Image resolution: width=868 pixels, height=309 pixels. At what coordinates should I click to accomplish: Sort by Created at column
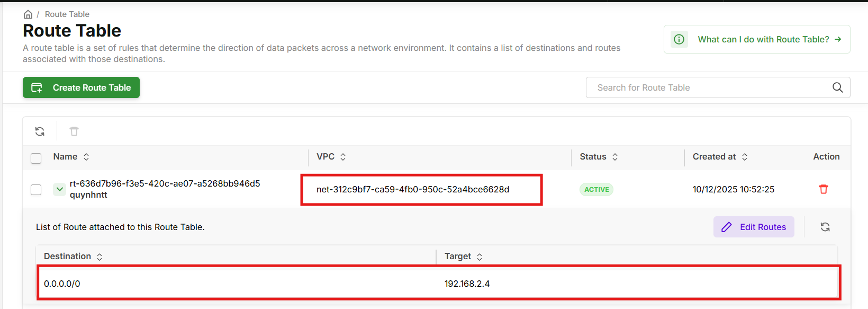coord(745,157)
